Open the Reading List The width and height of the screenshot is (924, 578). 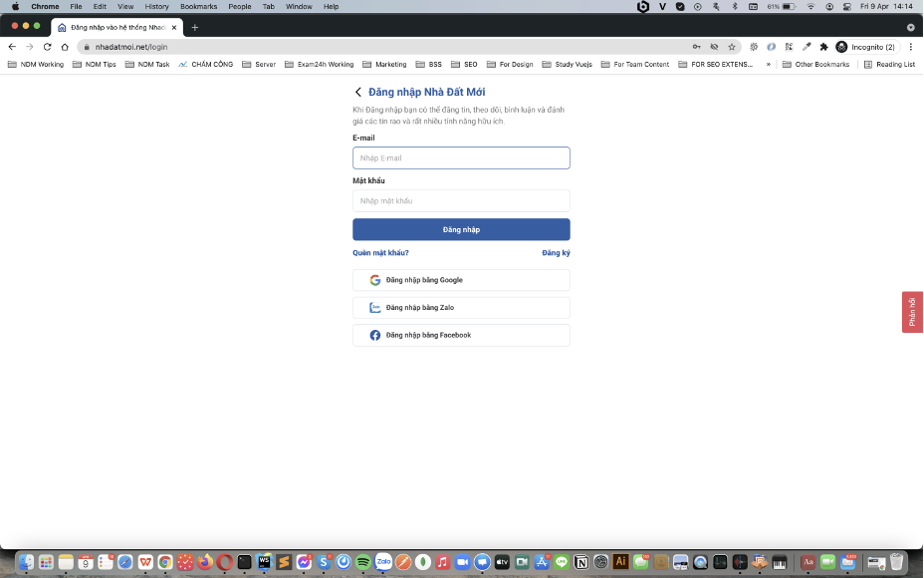889,65
